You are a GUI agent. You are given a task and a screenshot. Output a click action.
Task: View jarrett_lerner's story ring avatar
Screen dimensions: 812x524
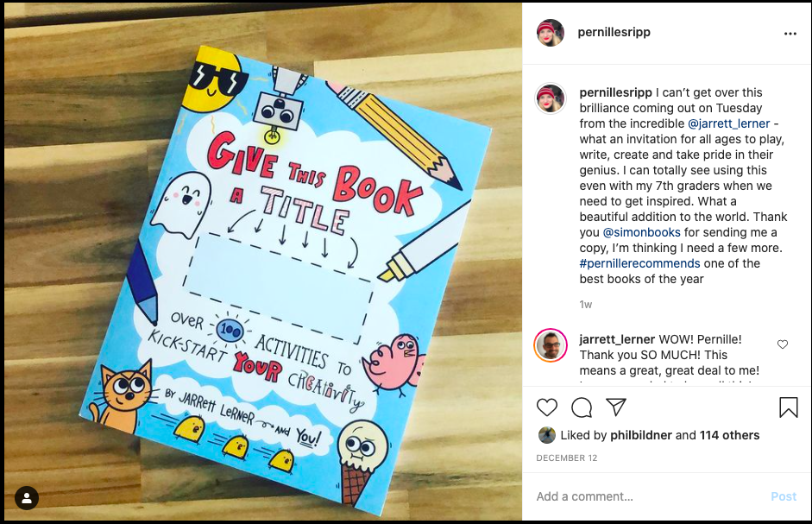click(x=550, y=345)
